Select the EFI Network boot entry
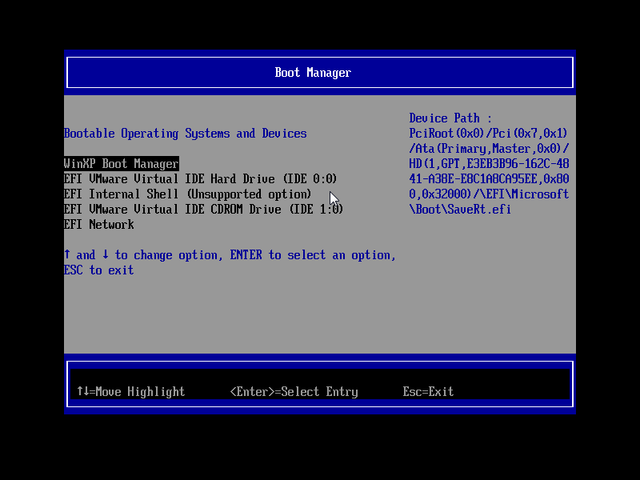Image resolution: width=640 pixels, height=480 pixels. click(x=99, y=224)
